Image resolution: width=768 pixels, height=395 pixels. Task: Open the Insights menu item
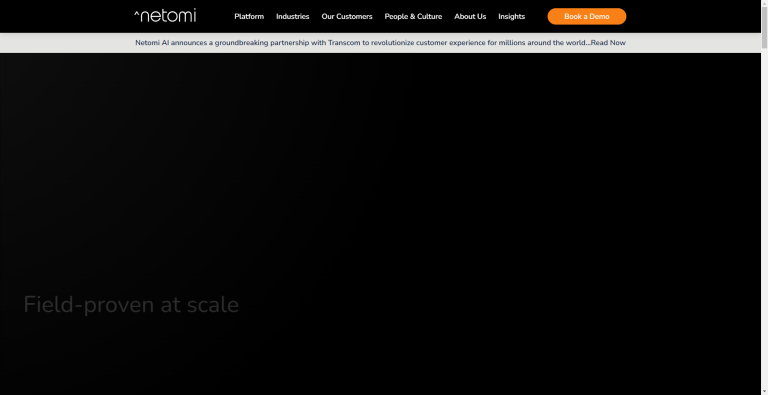(511, 16)
